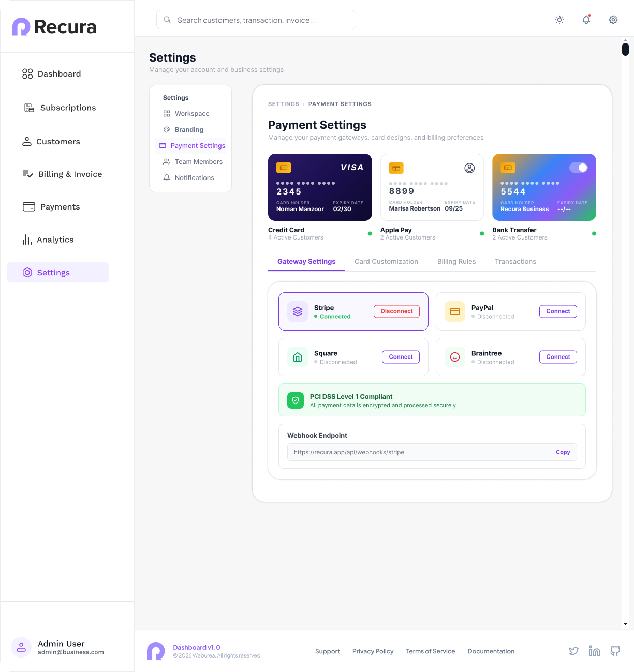The image size is (634, 672).
Task: Toggle light/dark theme sun icon
Action: pos(559,20)
